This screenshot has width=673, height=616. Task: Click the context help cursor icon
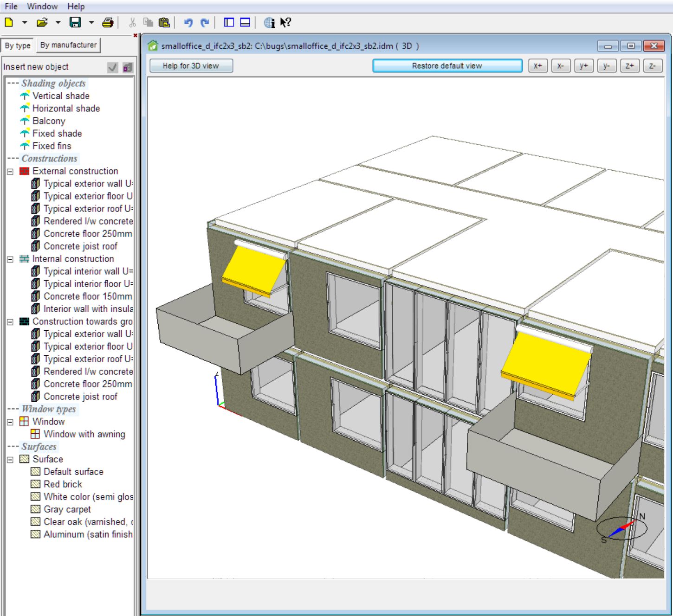pyautogui.click(x=285, y=22)
